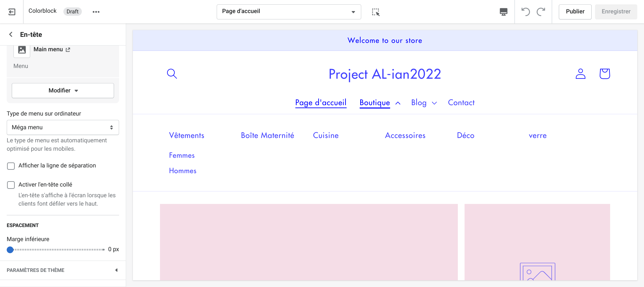Select the Contact navigation item
644x287 pixels.
pos(461,103)
